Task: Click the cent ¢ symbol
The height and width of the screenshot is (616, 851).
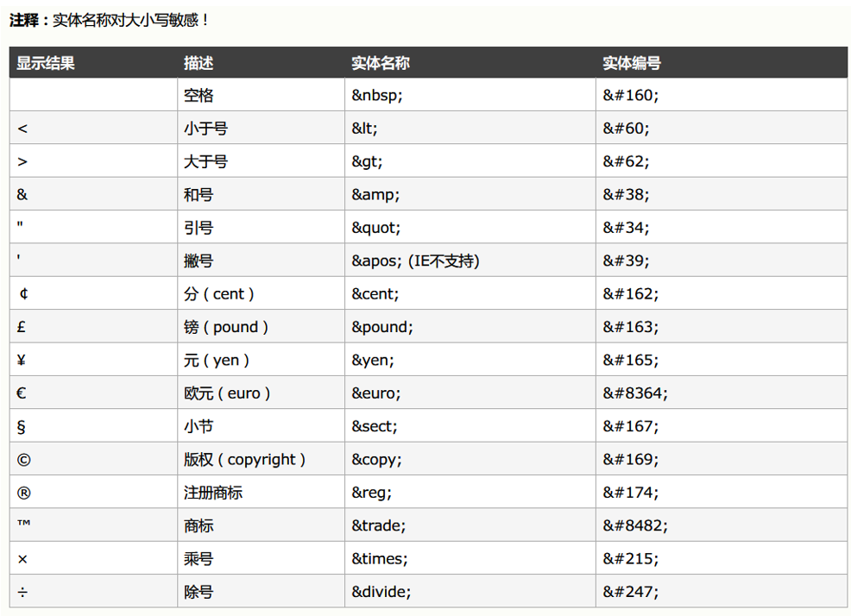Action: (x=23, y=293)
